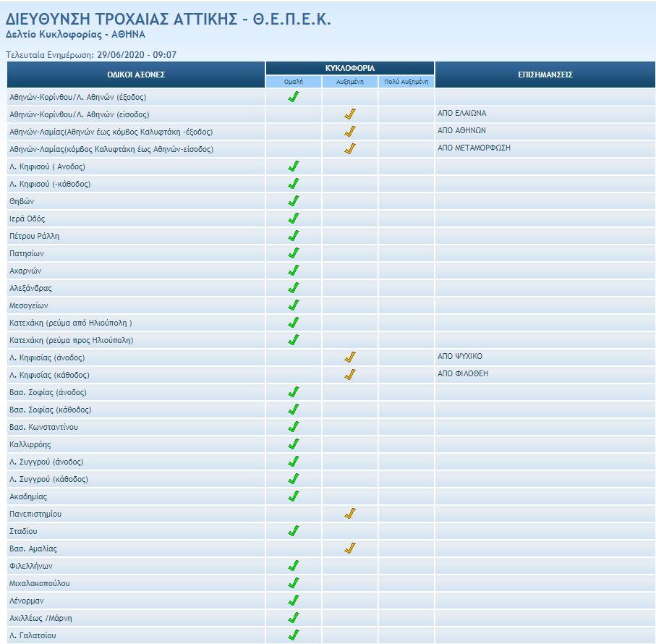Click the Πολύ Αυξημένη sub-column header
This screenshot has width=656, height=644.
[406, 82]
